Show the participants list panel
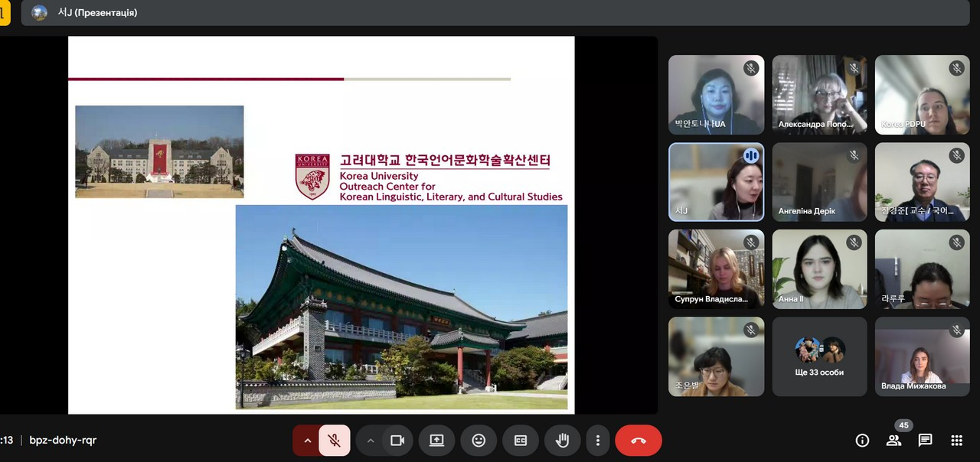This screenshot has height=462, width=980. pos(893,441)
